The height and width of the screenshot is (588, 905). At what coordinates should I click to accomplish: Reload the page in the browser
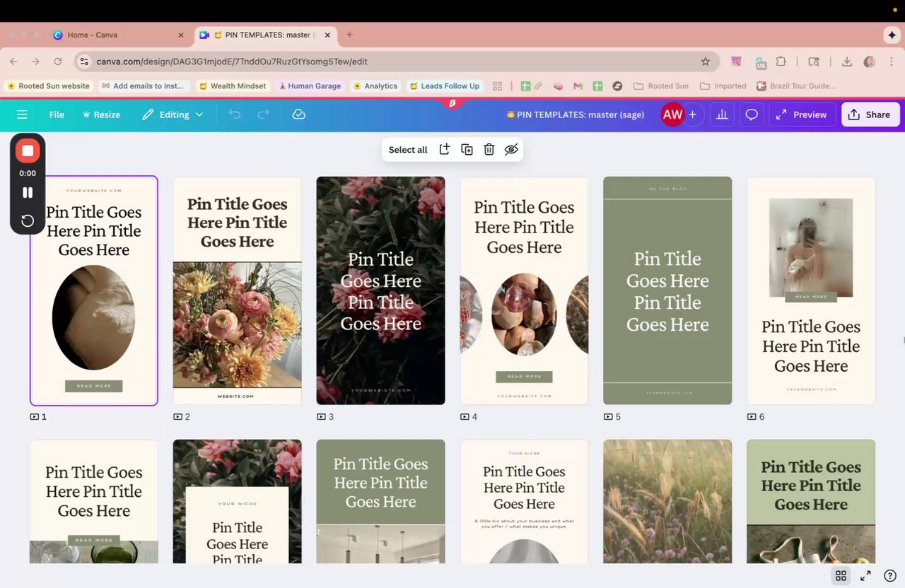pos(58,61)
